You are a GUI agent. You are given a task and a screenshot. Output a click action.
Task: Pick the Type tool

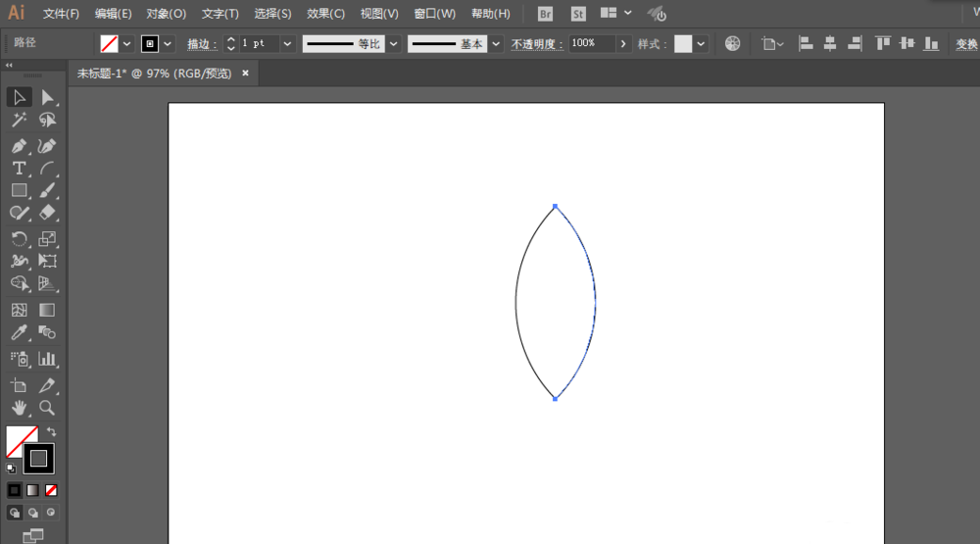19,169
